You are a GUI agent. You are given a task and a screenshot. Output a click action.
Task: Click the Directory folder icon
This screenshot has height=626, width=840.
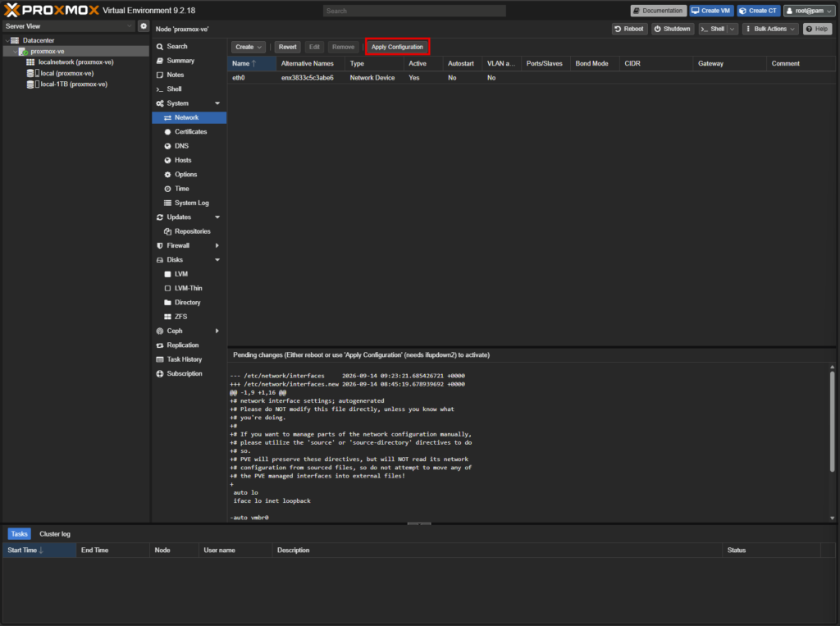[x=167, y=302]
